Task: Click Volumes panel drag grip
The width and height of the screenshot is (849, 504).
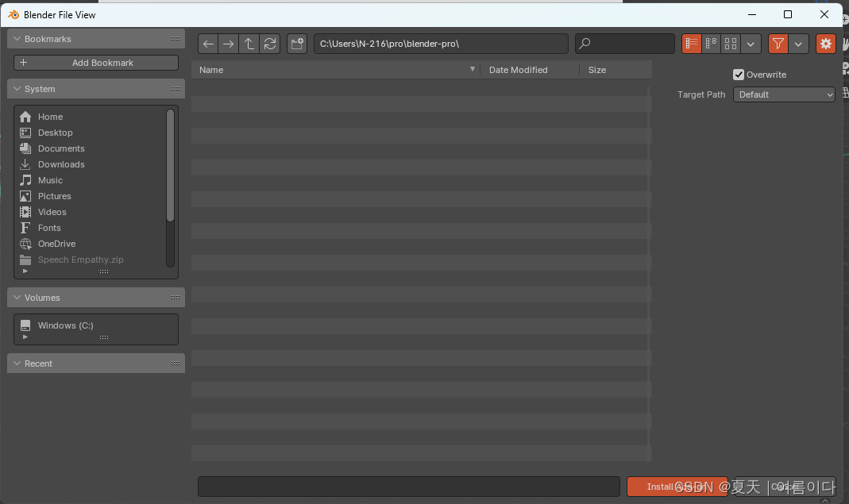Action: click(x=176, y=298)
